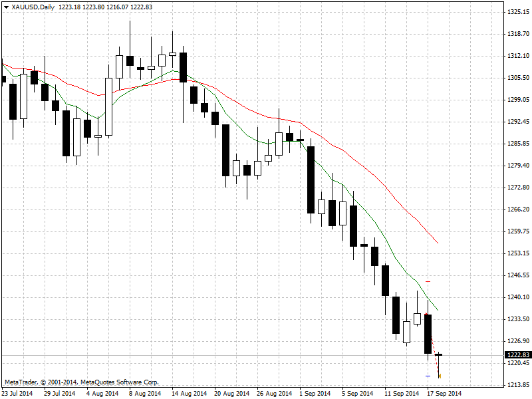Click the 1 Sep 2014 date label
The width and height of the screenshot is (532, 399).
click(315, 394)
